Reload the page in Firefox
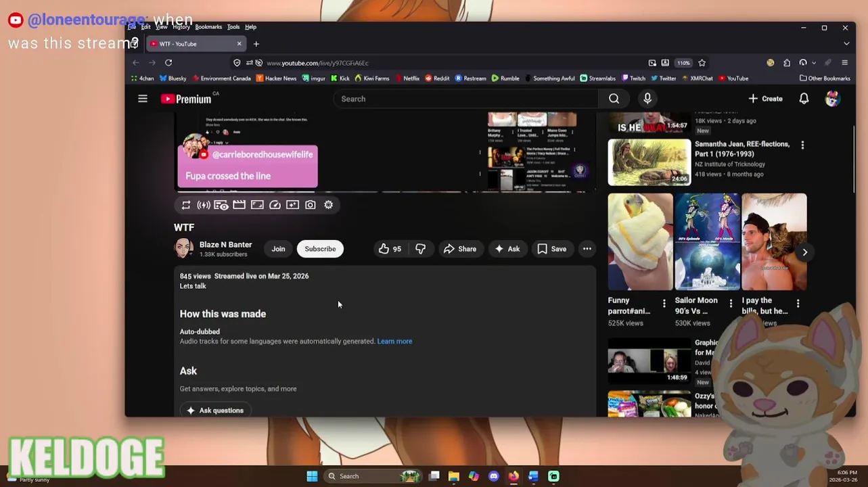 pyautogui.click(x=168, y=63)
